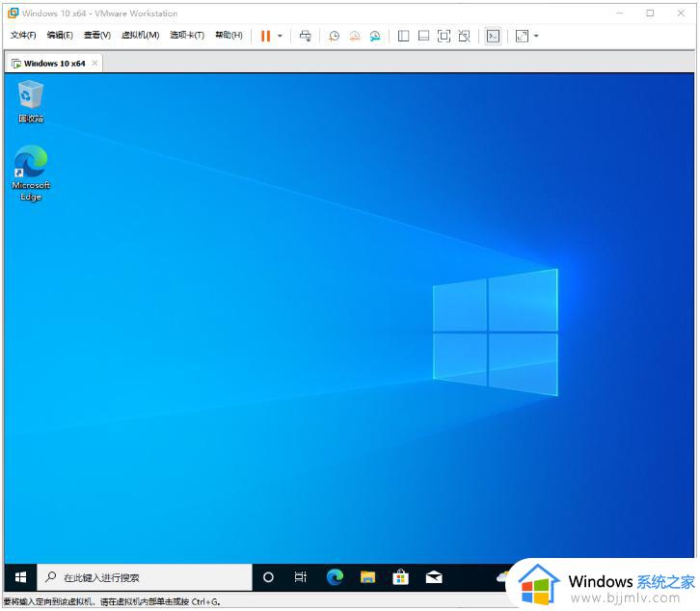Minimize the VMware Workstation window
Screen dimensions: 700x611
tap(620, 13)
